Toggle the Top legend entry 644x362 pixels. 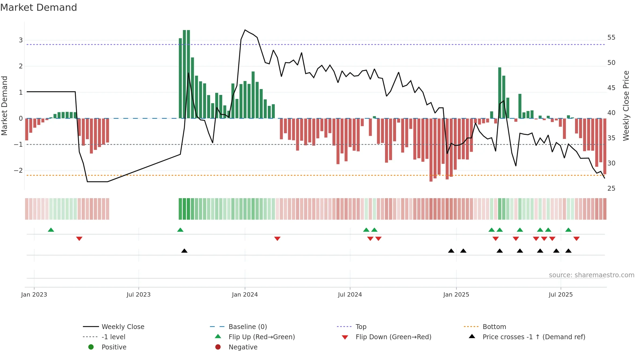[352, 327]
